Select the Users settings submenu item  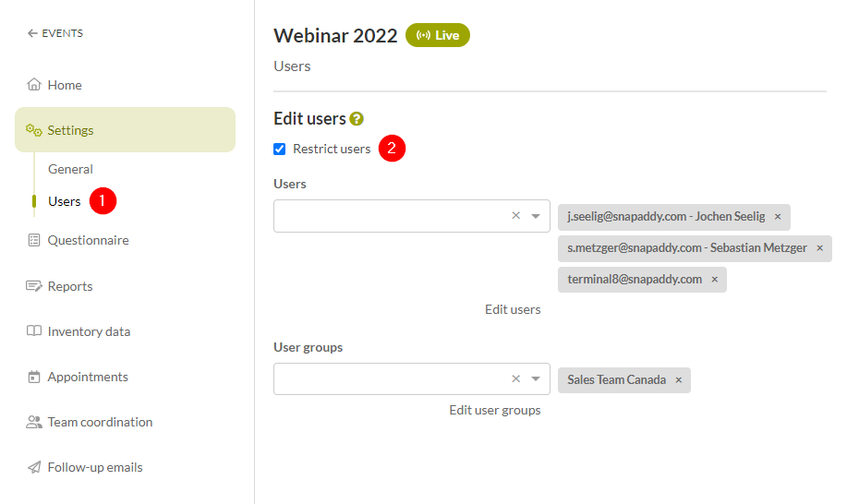click(x=64, y=201)
